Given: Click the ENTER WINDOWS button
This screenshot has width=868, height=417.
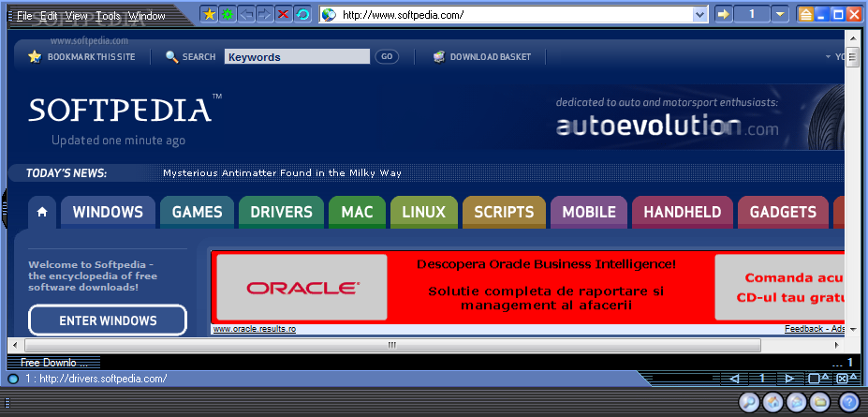Looking at the screenshot, I should (108, 320).
